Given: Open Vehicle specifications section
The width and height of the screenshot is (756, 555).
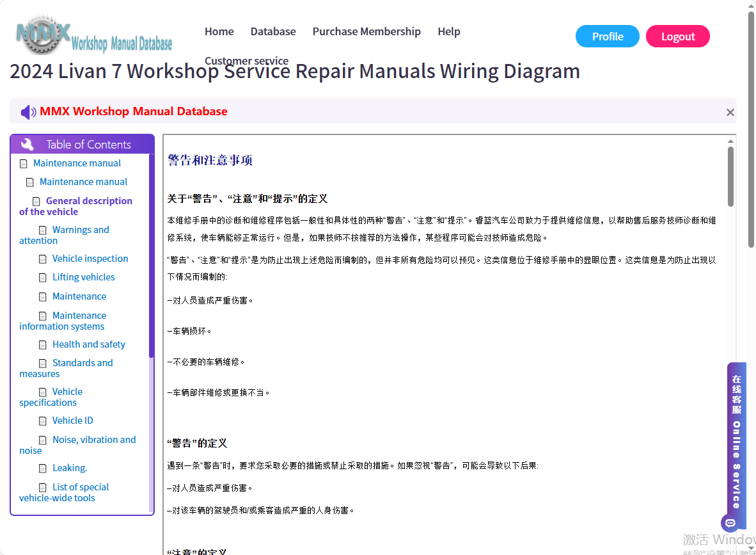Looking at the screenshot, I should pos(51,397).
